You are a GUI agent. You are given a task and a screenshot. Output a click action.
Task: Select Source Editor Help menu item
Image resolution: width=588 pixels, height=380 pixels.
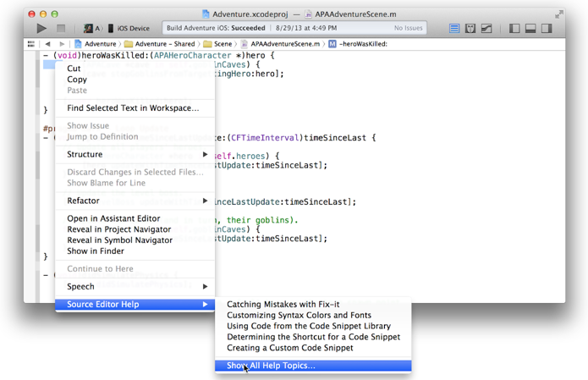135,304
